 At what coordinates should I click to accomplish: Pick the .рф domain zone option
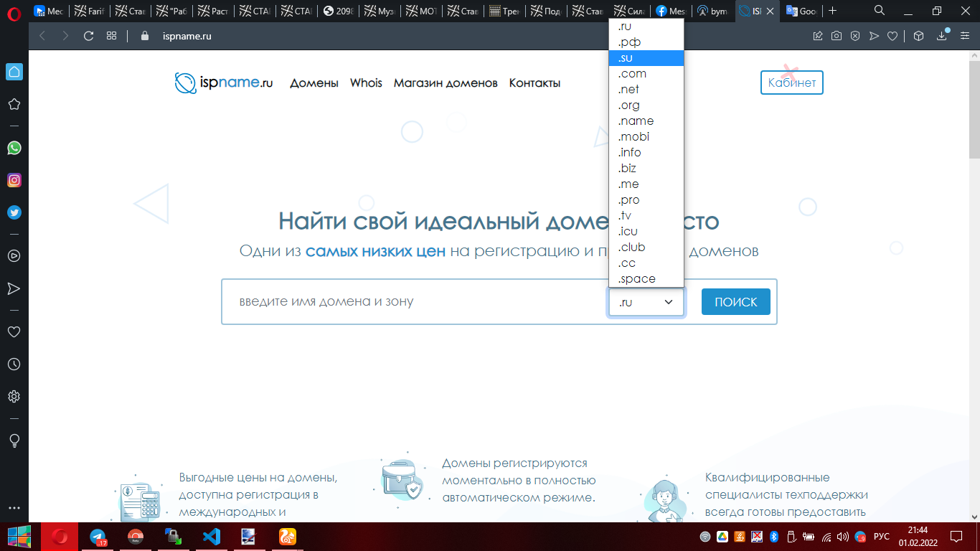pyautogui.click(x=629, y=42)
